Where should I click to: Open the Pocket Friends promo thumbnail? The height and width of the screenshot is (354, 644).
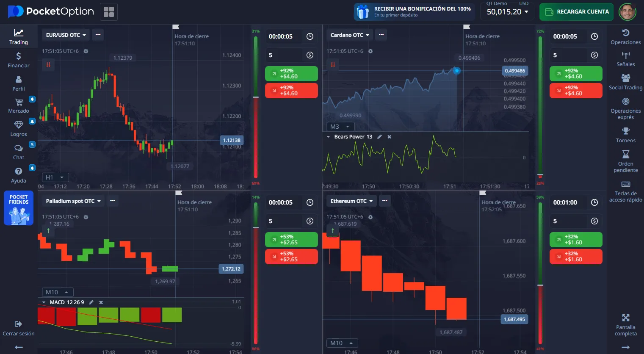pos(19,208)
